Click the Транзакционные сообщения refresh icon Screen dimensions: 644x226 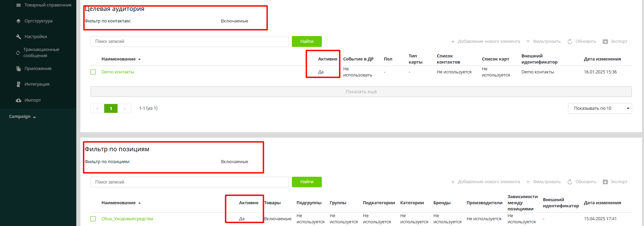pyautogui.click(x=18, y=53)
